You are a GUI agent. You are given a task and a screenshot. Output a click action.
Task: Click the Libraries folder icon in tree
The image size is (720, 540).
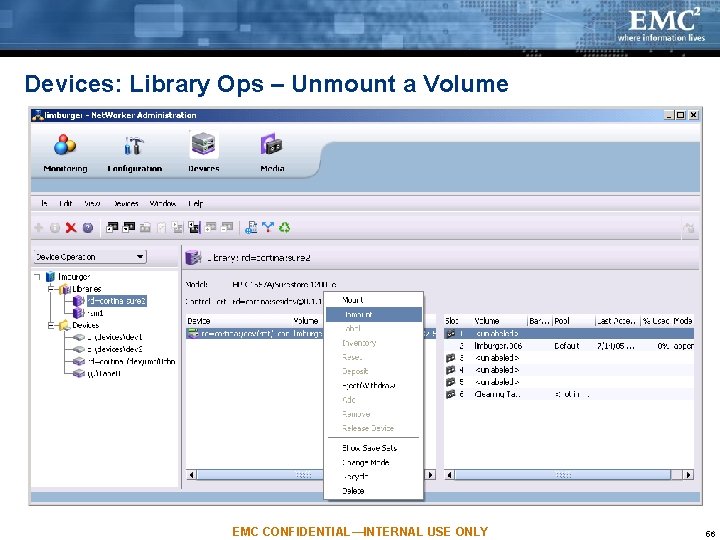65,289
